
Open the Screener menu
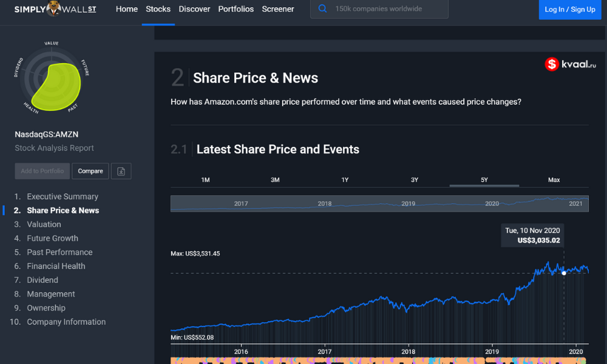[278, 9]
